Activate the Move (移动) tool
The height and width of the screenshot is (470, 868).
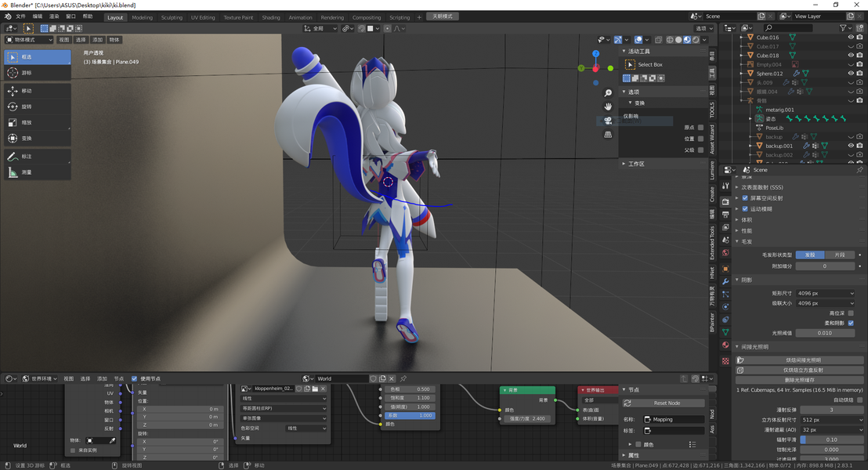click(37, 91)
